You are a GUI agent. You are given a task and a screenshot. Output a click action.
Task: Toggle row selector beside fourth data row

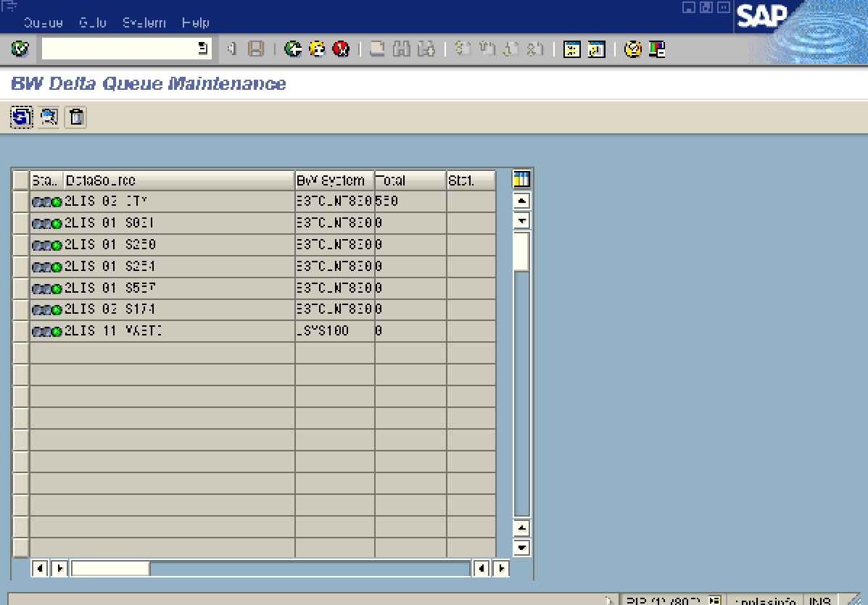click(x=20, y=267)
